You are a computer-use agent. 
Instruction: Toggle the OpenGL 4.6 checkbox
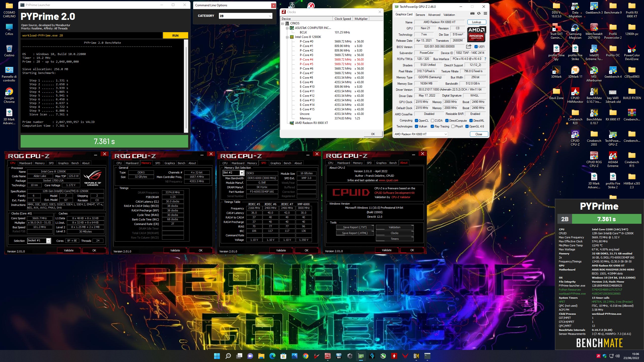click(x=467, y=126)
